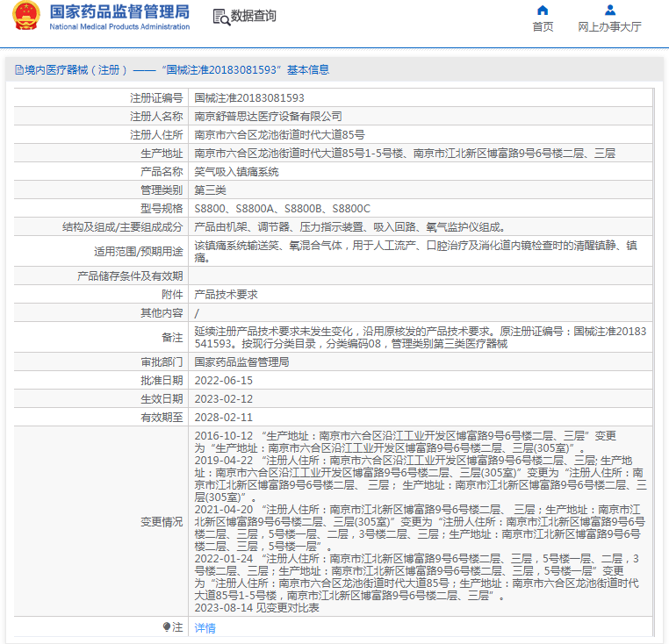Go to 首页 home link
669x644 pixels.
(543, 27)
